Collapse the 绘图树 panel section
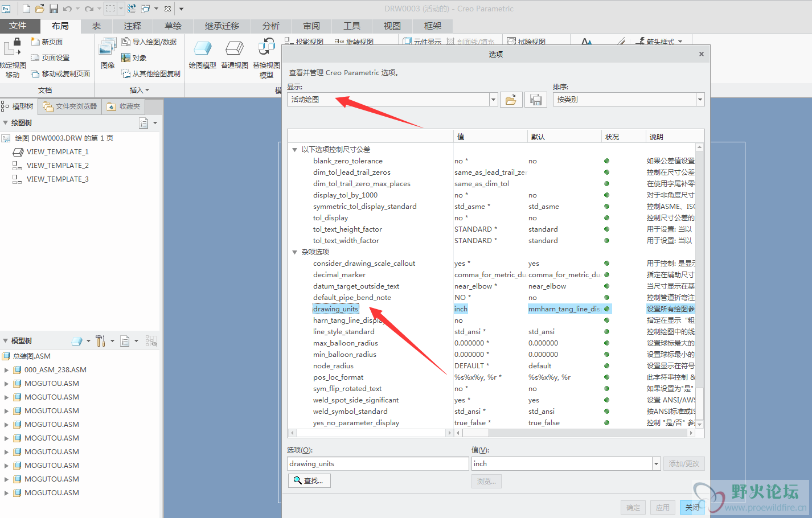 coord(6,123)
